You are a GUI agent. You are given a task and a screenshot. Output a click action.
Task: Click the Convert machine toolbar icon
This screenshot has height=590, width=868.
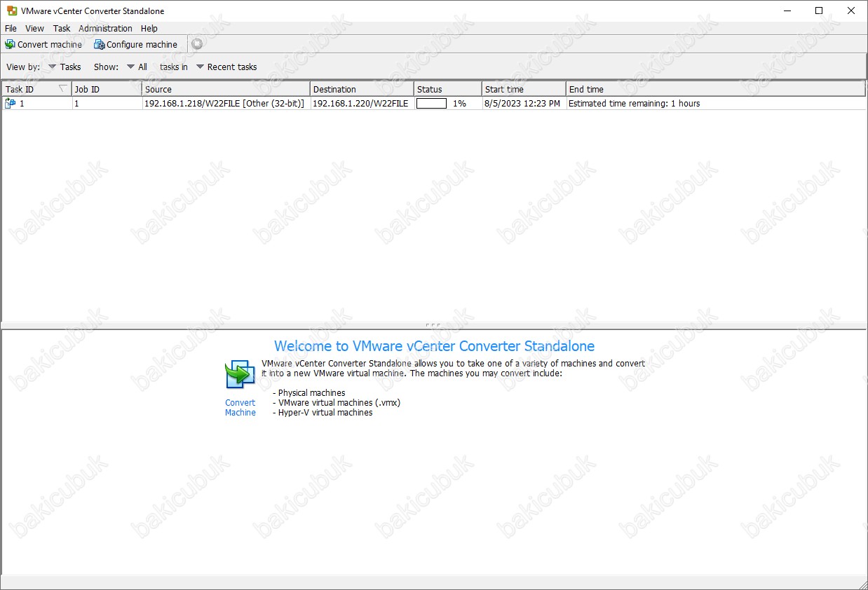(x=10, y=44)
